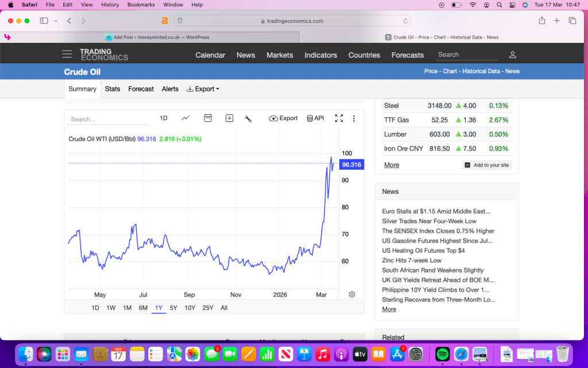The width and height of the screenshot is (588, 368).
Task: Open the chart three-dot more options menu
Action: pyautogui.click(x=354, y=118)
